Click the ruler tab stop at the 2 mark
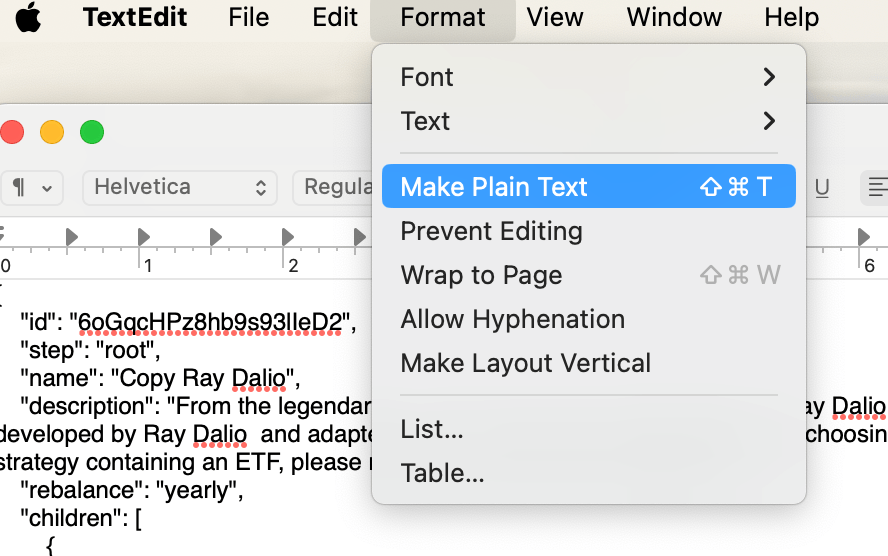This screenshot has height=556, width=888. tap(287, 237)
